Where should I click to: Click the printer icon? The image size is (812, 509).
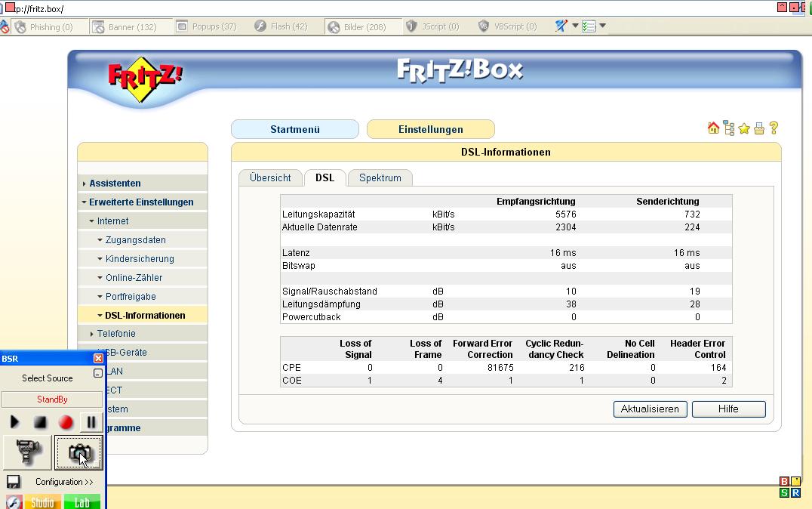point(759,128)
